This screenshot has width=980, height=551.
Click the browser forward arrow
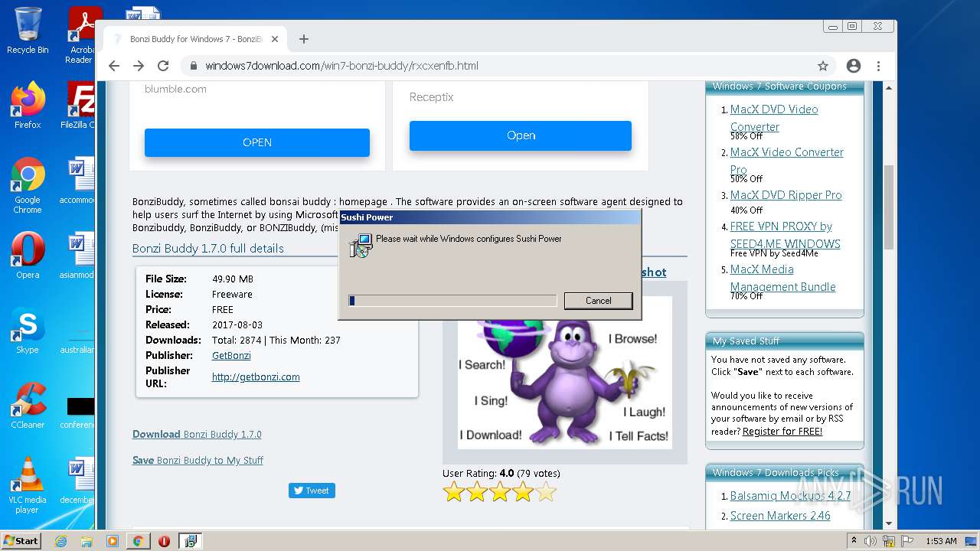tap(139, 66)
